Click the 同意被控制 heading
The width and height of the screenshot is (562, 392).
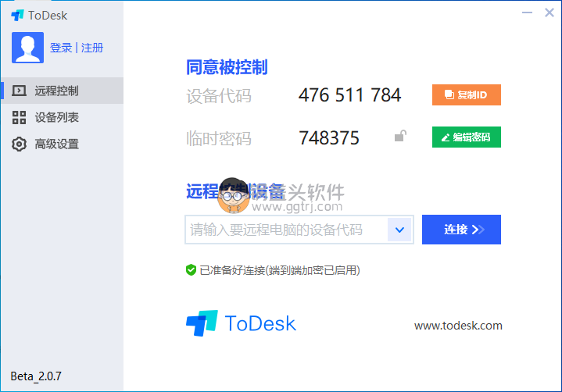[227, 67]
